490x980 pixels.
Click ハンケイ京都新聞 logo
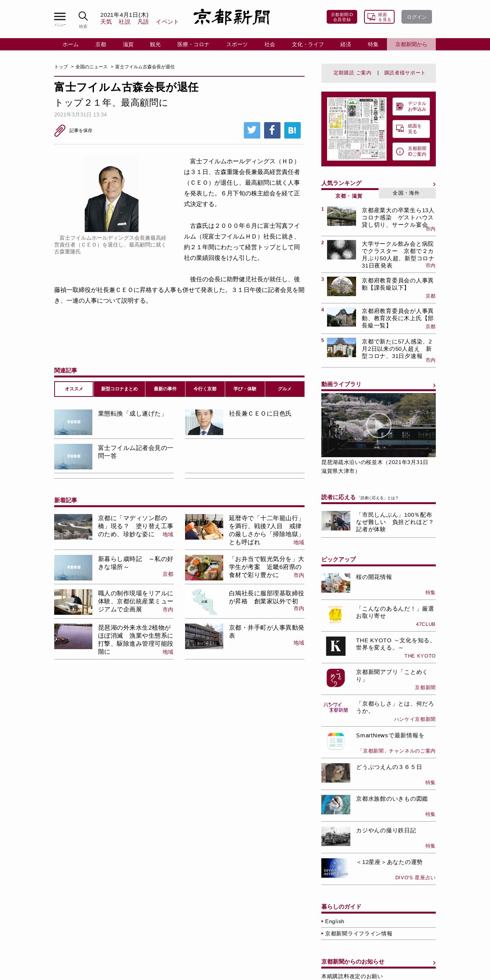tap(336, 707)
